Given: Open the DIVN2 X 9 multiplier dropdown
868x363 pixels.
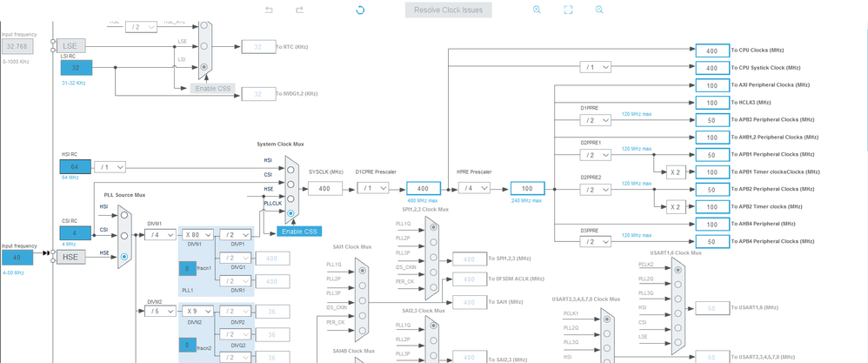Looking at the screenshot, I should pyautogui.click(x=198, y=312).
